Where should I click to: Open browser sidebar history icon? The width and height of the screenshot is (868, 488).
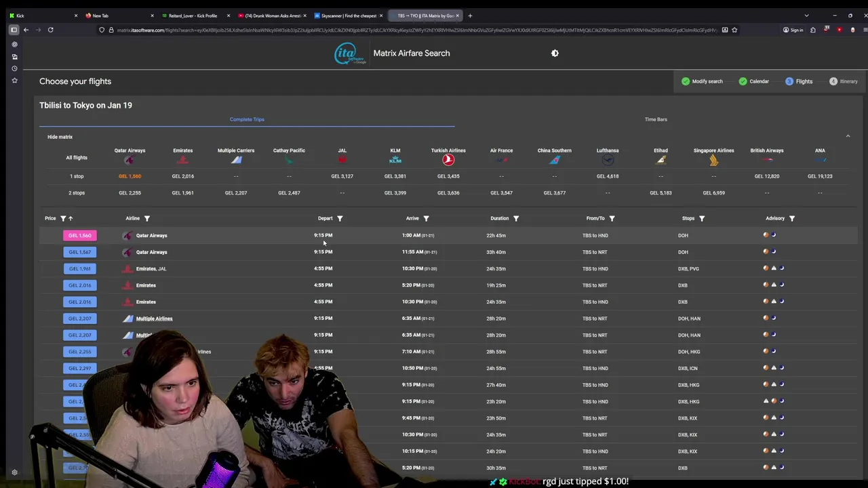tap(14, 68)
